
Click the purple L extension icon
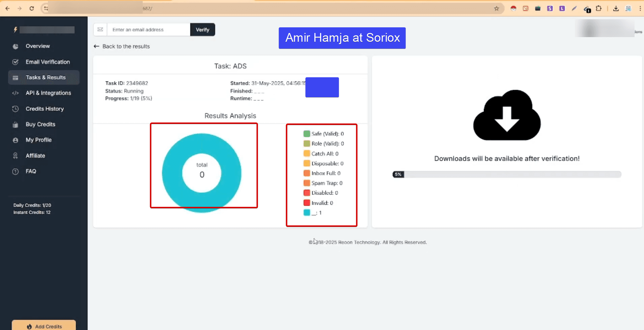coord(562,8)
